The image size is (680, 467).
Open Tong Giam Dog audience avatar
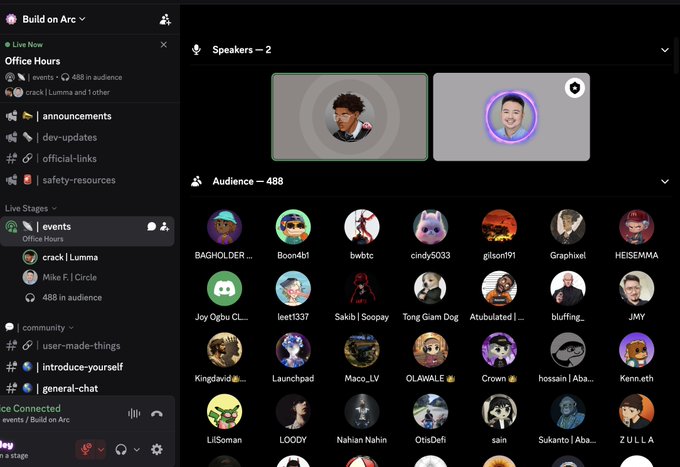click(x=430, y=288)
